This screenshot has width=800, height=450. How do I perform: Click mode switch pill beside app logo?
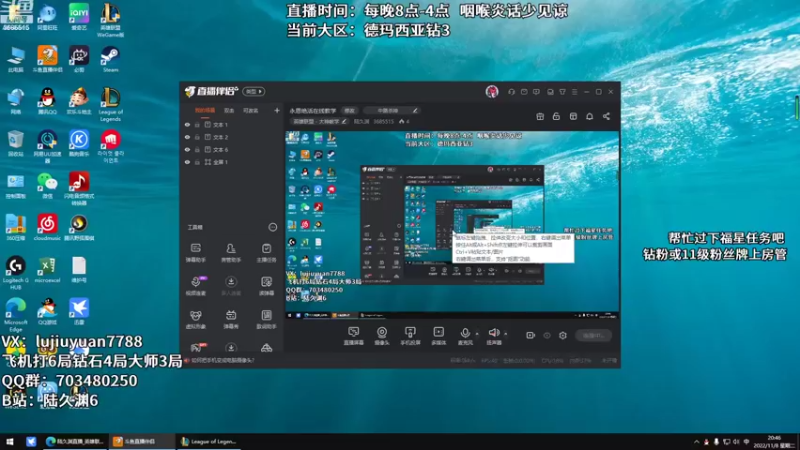click(254, 92)
